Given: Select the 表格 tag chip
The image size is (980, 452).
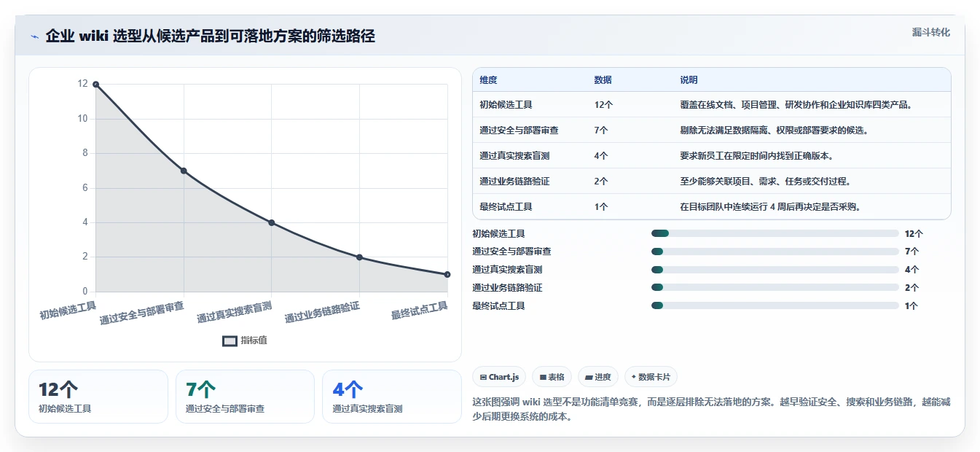Looking at the screenshot, I should pyautogui.click(x=552, y=377).
